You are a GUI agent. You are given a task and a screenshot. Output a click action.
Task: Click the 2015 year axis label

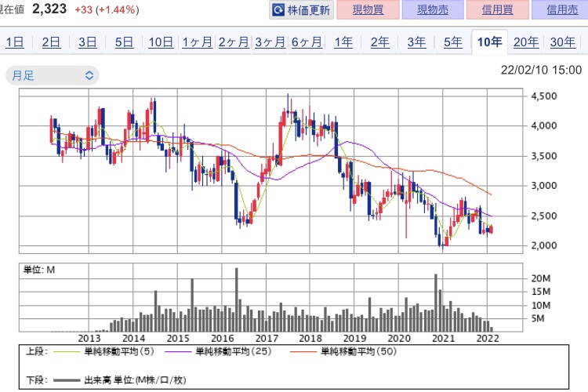click(178, 339)
